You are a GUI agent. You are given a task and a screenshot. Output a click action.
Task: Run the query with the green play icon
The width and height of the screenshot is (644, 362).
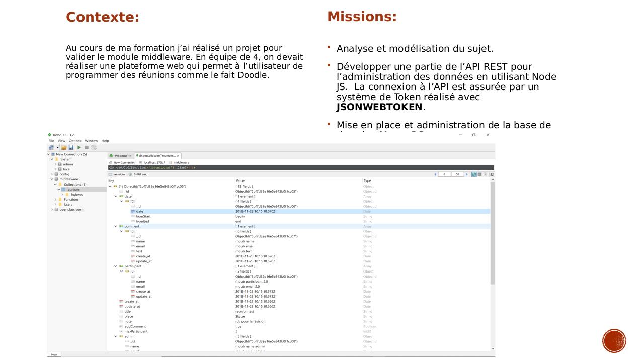point(79,147)
